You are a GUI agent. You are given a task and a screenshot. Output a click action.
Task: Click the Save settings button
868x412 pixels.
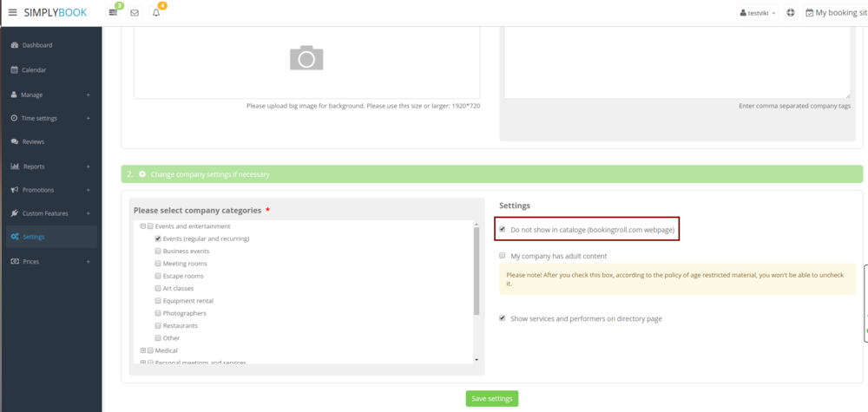(492, 399)
